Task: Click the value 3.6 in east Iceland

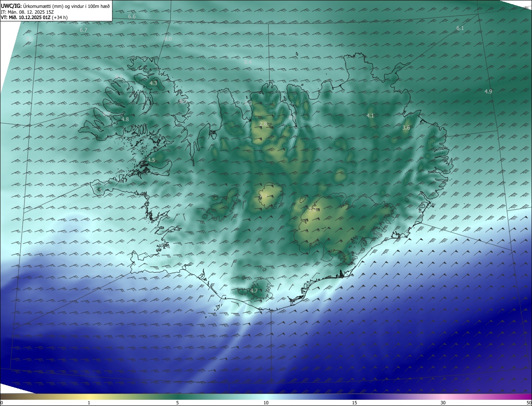Action: point(406,128)
